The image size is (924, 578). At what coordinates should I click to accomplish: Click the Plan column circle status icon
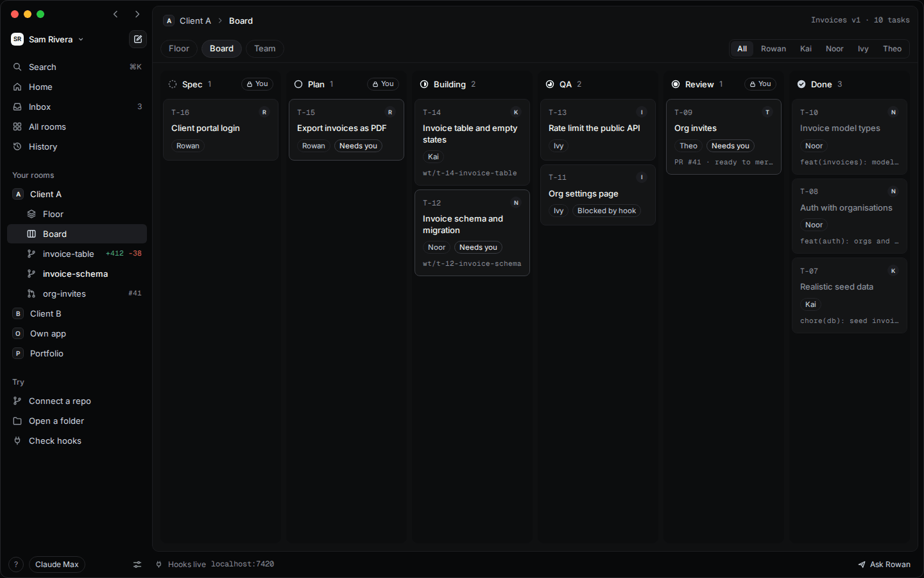298,84
